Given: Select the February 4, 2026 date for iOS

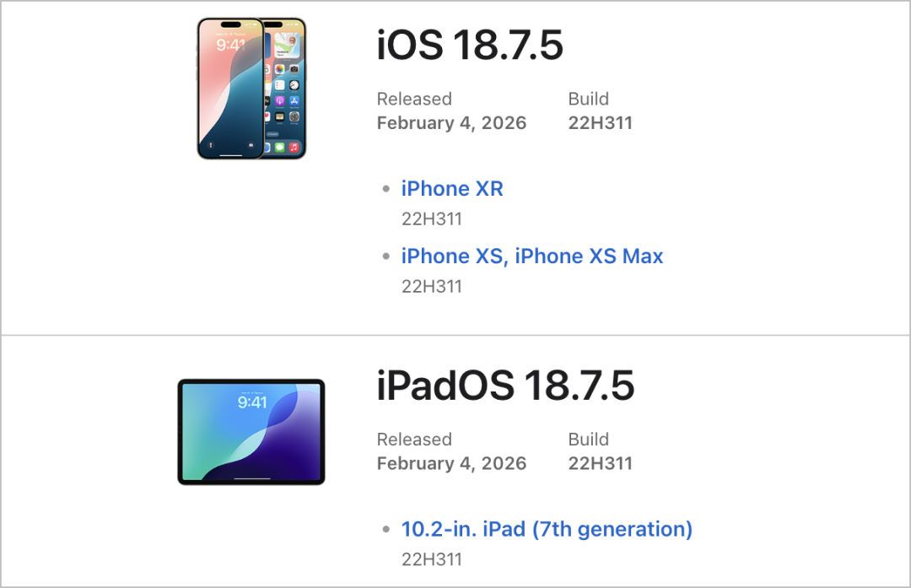Looking at the screenshot, I should 451,123.
